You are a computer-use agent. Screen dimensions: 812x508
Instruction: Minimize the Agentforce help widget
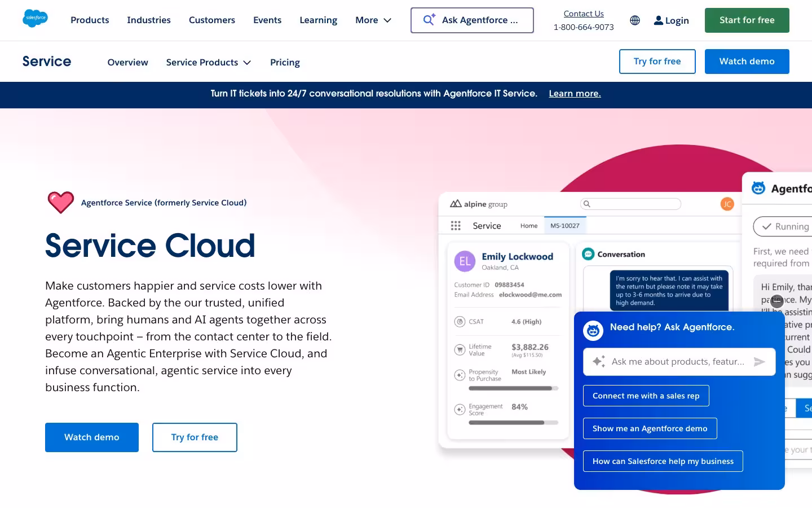(777, 301)
